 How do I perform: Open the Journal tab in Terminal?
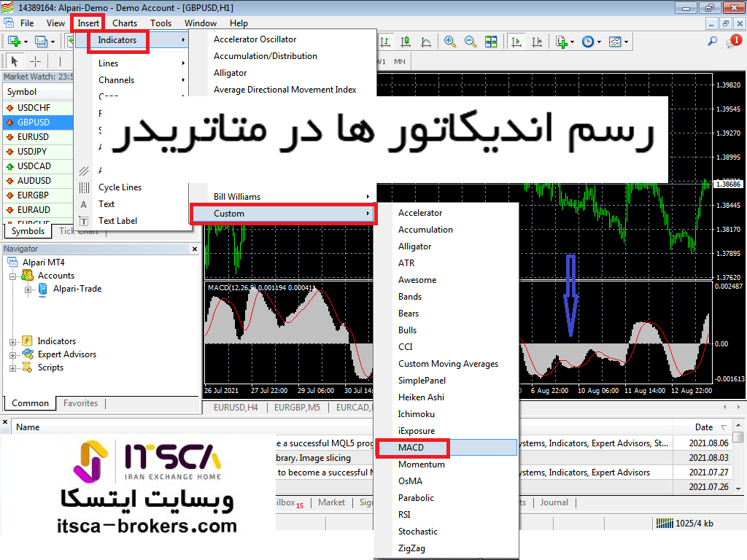coord(554,502)
